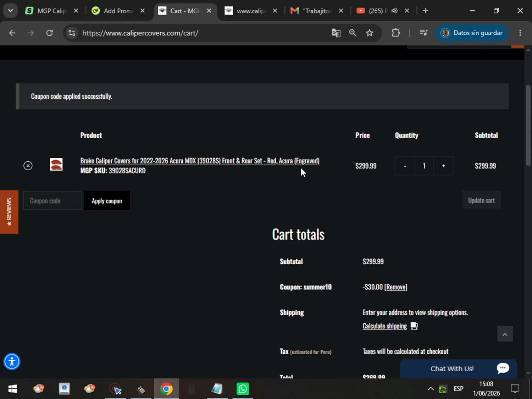Open Chrome from the taskbar
This screenshot has width=532, height=399.
[x=166, y=389]
